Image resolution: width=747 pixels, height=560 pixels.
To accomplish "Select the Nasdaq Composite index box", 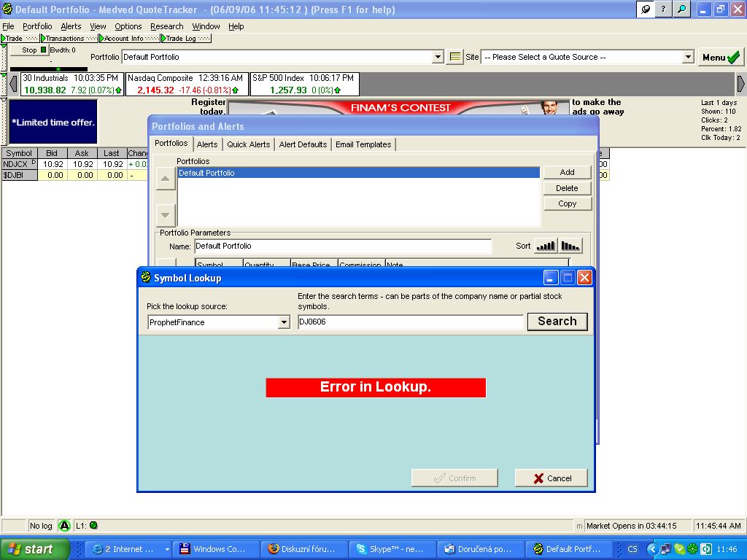I will click(187, 84).
